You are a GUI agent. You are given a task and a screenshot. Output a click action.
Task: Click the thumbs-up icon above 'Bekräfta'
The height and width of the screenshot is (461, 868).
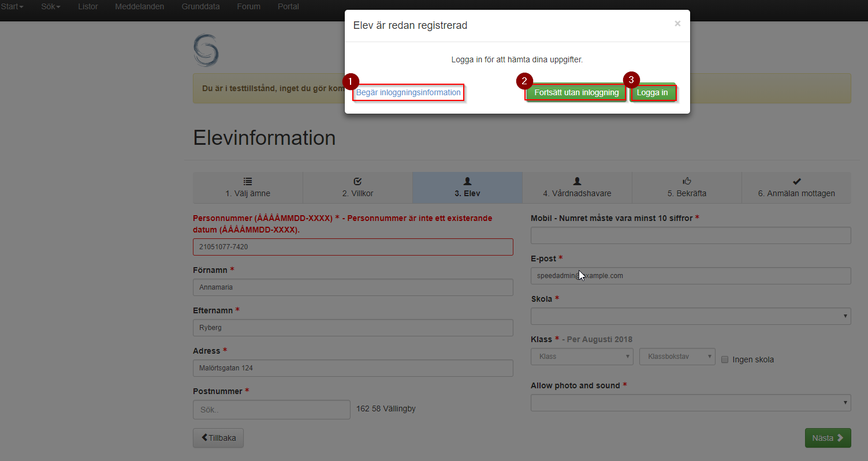pos(687,181)
